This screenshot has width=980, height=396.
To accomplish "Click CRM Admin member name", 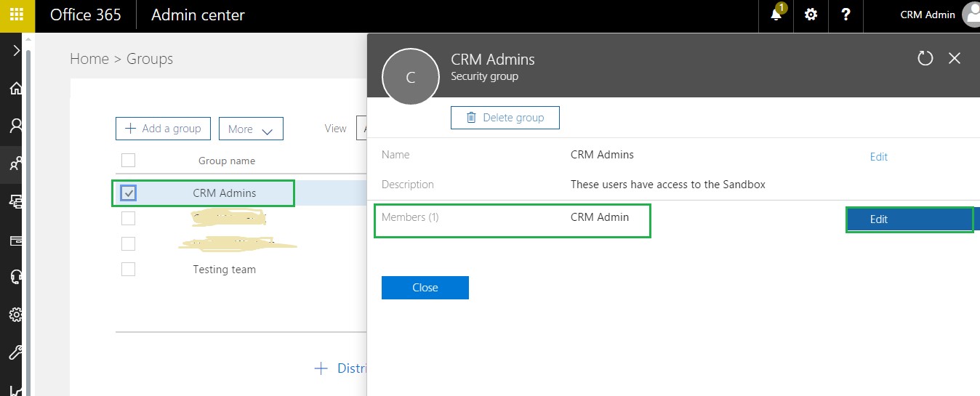I will (x=600, y=217).
